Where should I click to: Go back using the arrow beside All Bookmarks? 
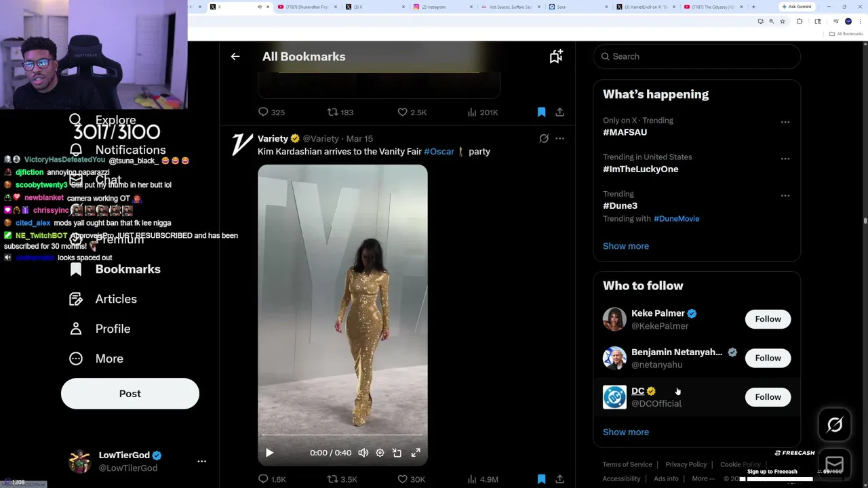(235, 56)
